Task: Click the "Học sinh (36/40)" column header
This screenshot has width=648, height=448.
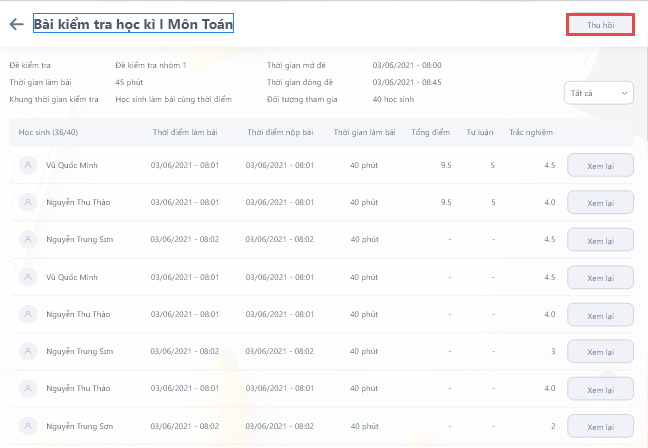Action: pyautogui.click(x=46, y=132)
